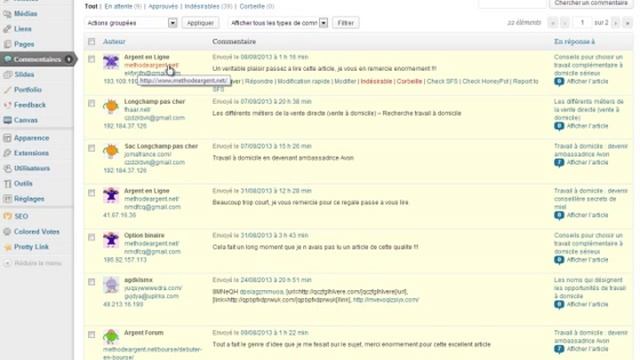Click the Outils icon in sidebar
This screenshot has width=640, height=360.
(7, 184)
